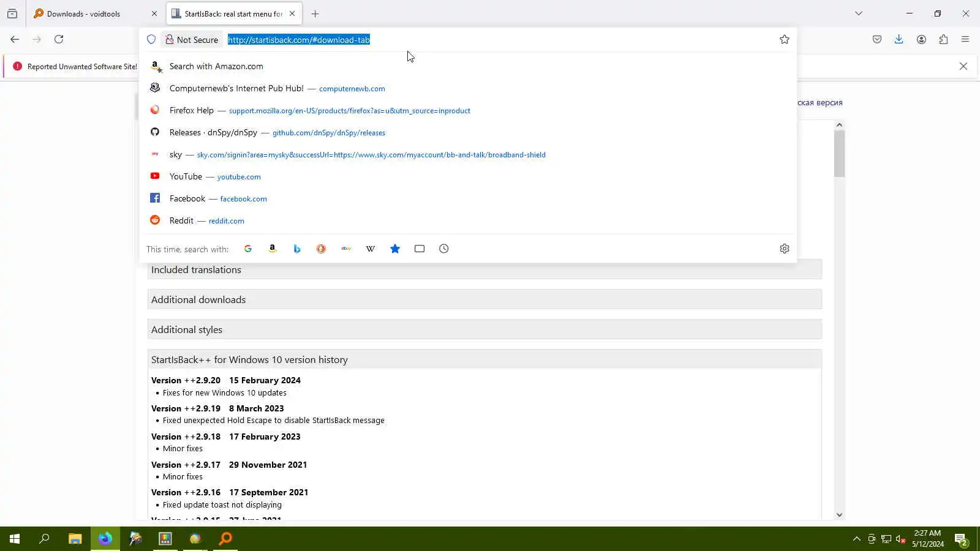
Task: Click the page scrollbar down arrow
Action: click(839, 515)
